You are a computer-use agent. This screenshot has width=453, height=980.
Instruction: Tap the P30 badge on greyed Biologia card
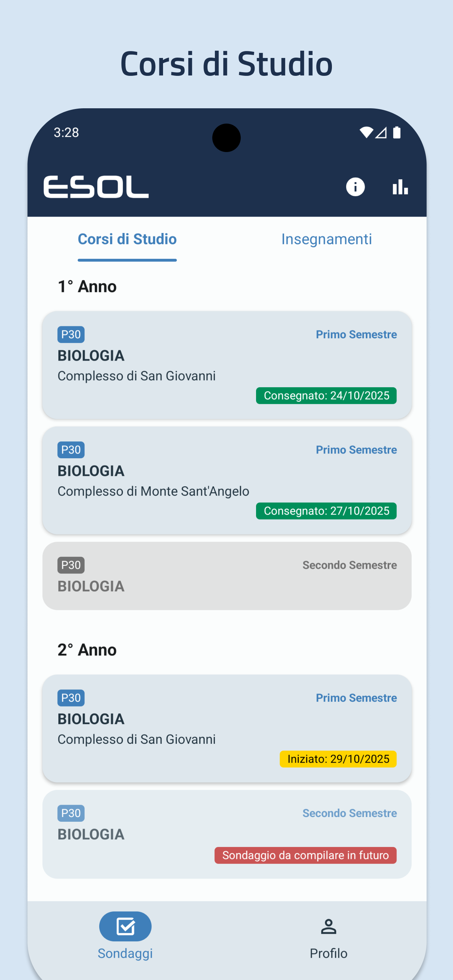click(x=71, y=565)
